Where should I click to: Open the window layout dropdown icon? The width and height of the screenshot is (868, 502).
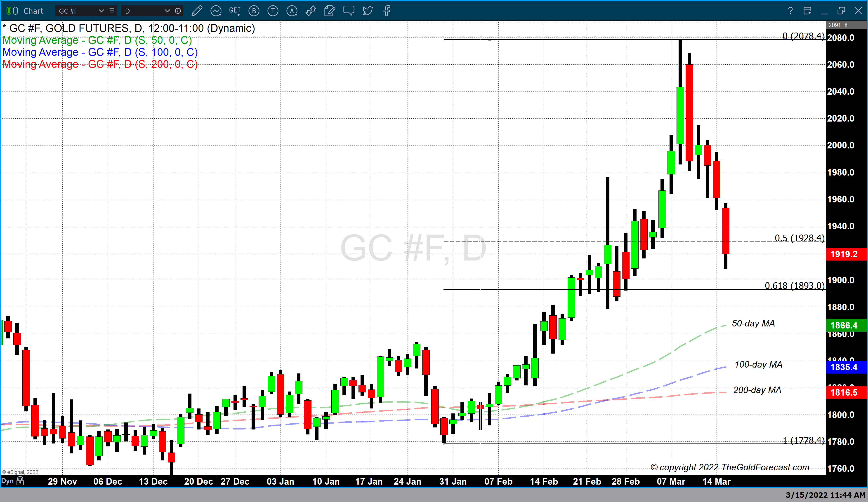pyautogui.click(x=807, y=11)
